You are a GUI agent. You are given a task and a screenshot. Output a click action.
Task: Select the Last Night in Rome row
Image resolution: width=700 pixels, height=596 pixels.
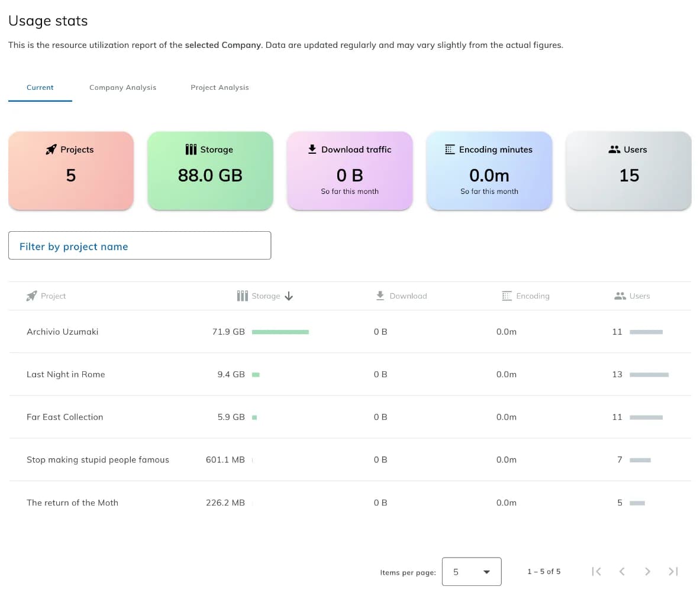click(350, 374)
